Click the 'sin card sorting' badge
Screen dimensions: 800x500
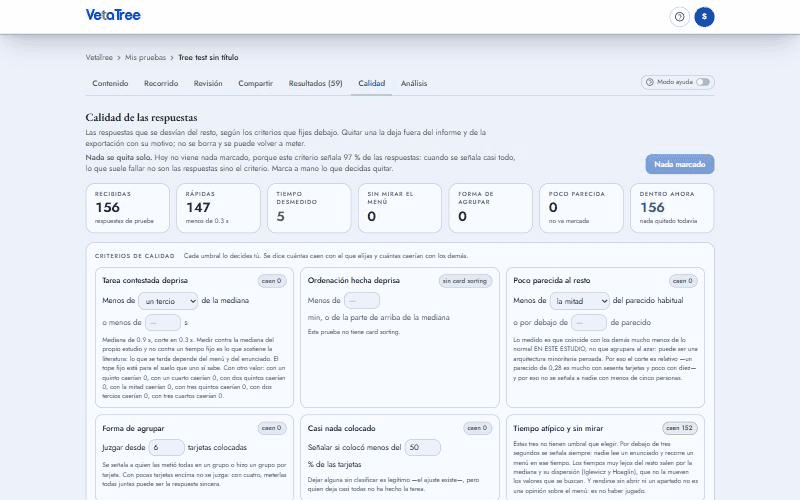coord(465,281)
